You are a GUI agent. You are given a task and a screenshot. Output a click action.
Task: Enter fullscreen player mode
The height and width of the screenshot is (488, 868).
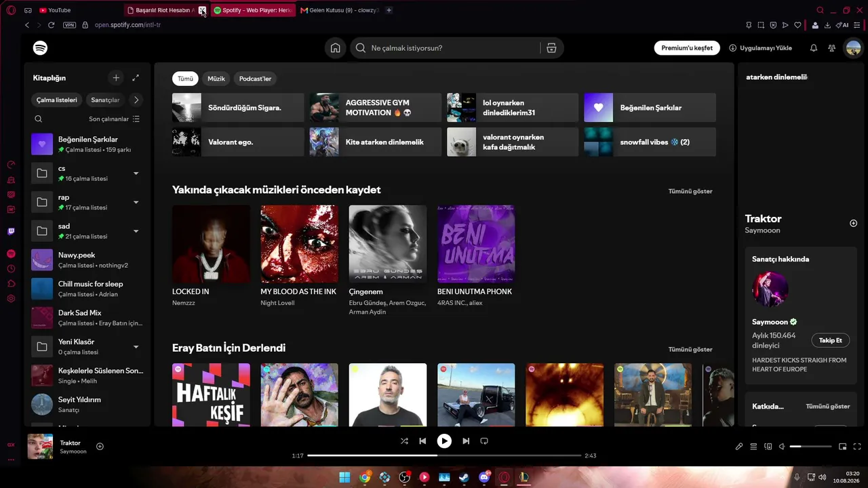pyautogui.click(x=857, y=447)
